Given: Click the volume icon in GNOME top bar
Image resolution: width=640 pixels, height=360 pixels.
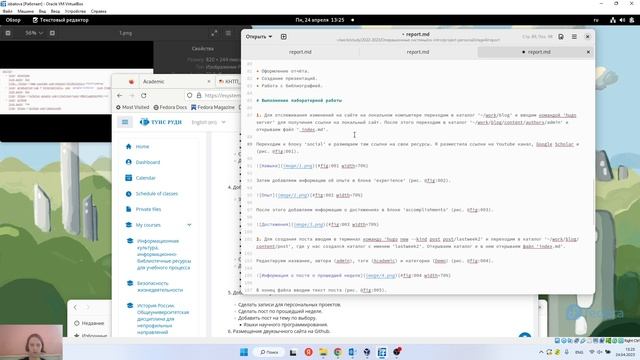Looking at the screenshot, I should [x=622, y=20].
